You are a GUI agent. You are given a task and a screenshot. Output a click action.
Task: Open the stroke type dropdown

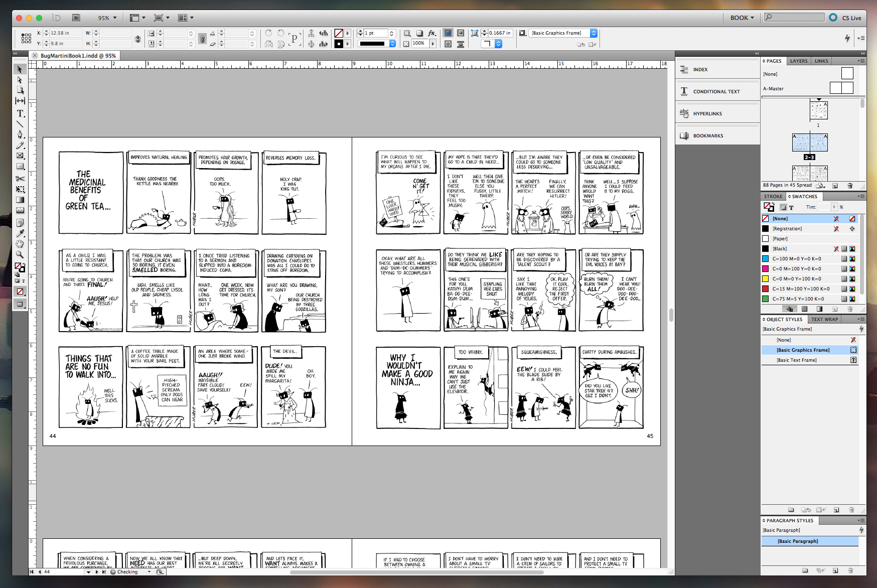(392, 44)
